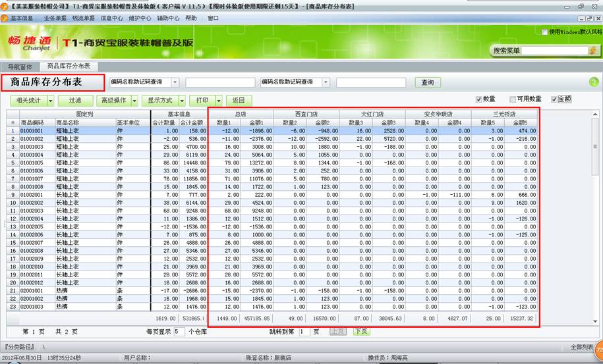Viewport: 603px width, 364px height.
Task: Expand the 高级操作 dropdown arrow
Action: coord(134,101)
